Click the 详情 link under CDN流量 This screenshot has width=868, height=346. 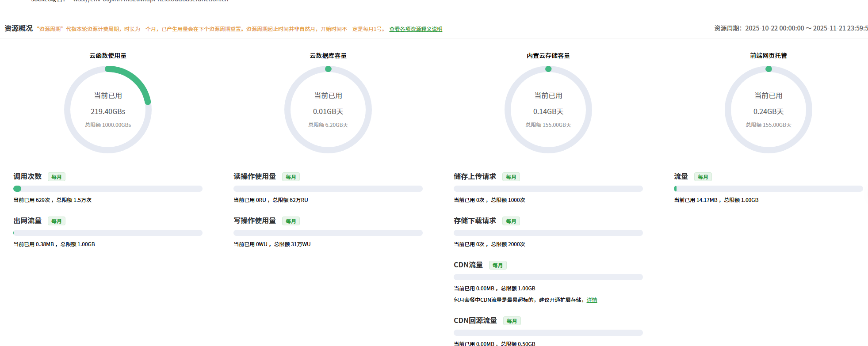(x=592, y=300)
